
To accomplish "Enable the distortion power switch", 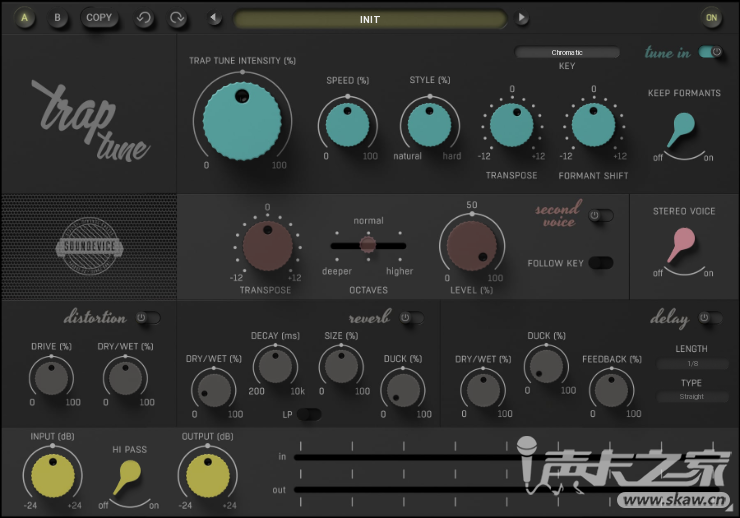I will coord(148,318).
